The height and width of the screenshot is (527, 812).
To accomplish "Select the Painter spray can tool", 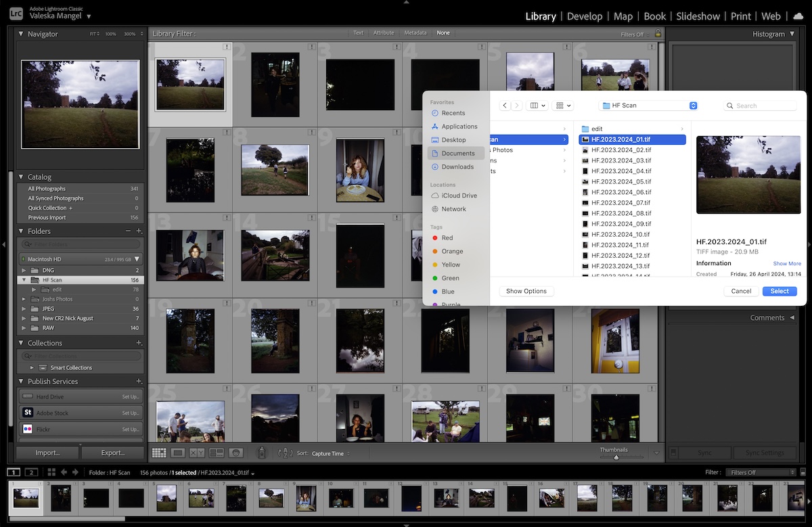I will (x=262, y=453).
